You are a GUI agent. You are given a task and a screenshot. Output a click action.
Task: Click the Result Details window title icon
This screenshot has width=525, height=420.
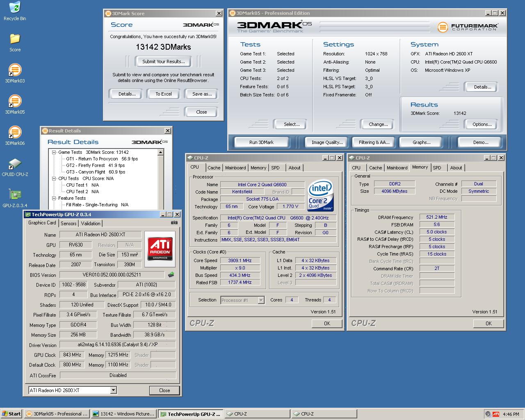45,131
